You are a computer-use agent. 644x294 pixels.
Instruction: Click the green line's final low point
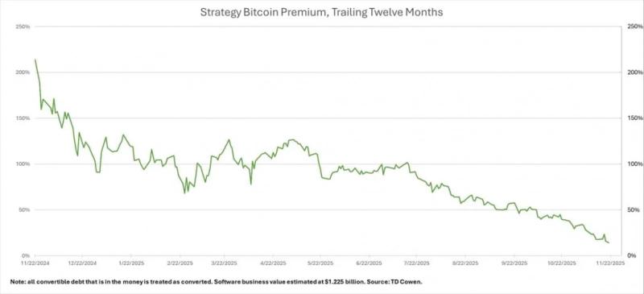point(609,242)
